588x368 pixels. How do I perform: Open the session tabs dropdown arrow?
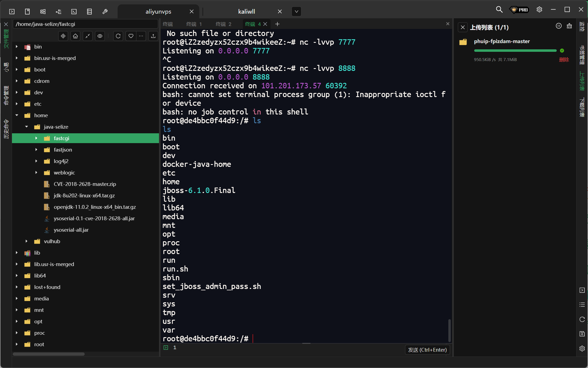coord(296,11)
